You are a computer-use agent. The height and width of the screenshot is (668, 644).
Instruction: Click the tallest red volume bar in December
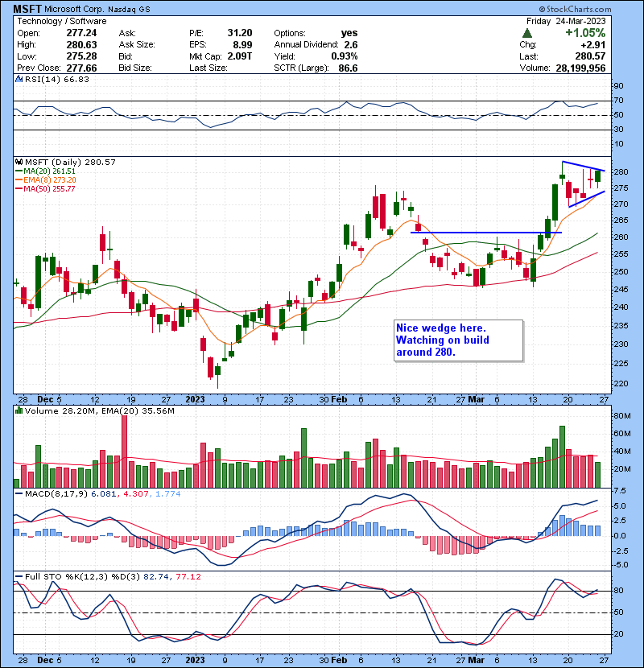(x=124, y=452)
